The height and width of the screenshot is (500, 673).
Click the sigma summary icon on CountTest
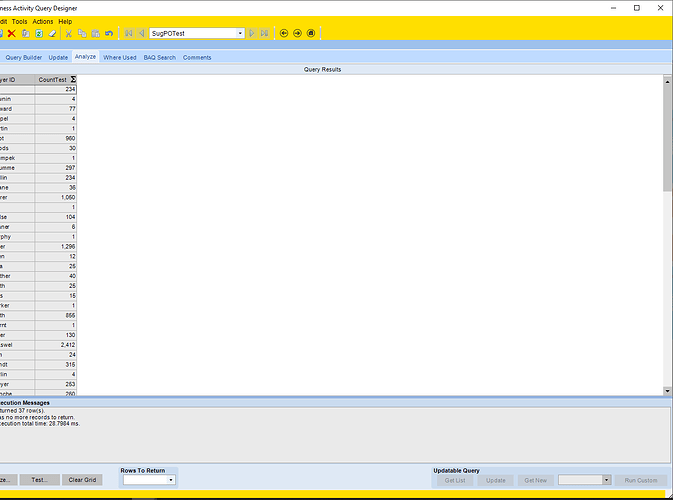[73, 79]
